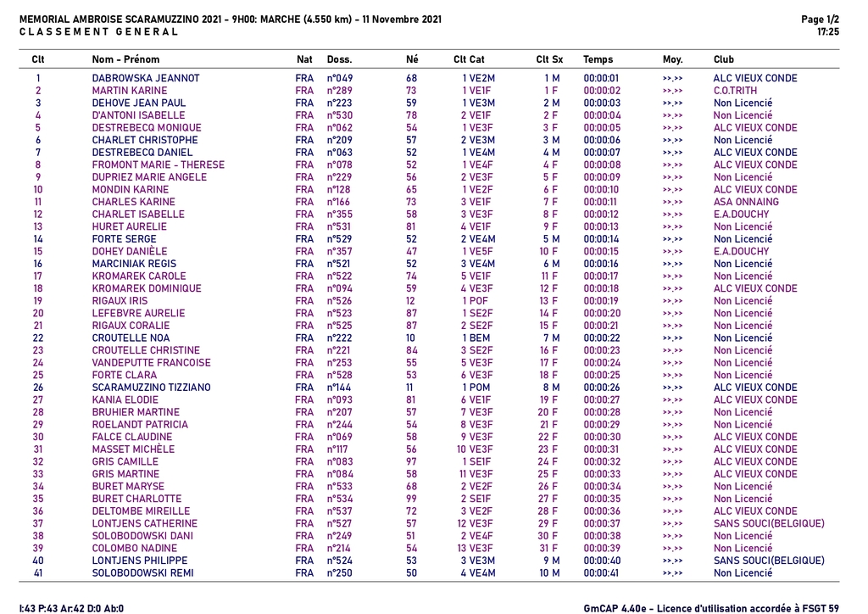Viewport: 868px width, 614px height.
Task: Click the C.O.TRITH club entry
Action: pyautogui.click(x=735, y=91)
